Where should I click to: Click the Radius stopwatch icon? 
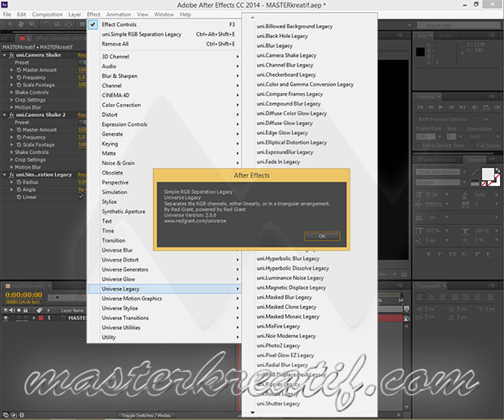pos(18,182)
